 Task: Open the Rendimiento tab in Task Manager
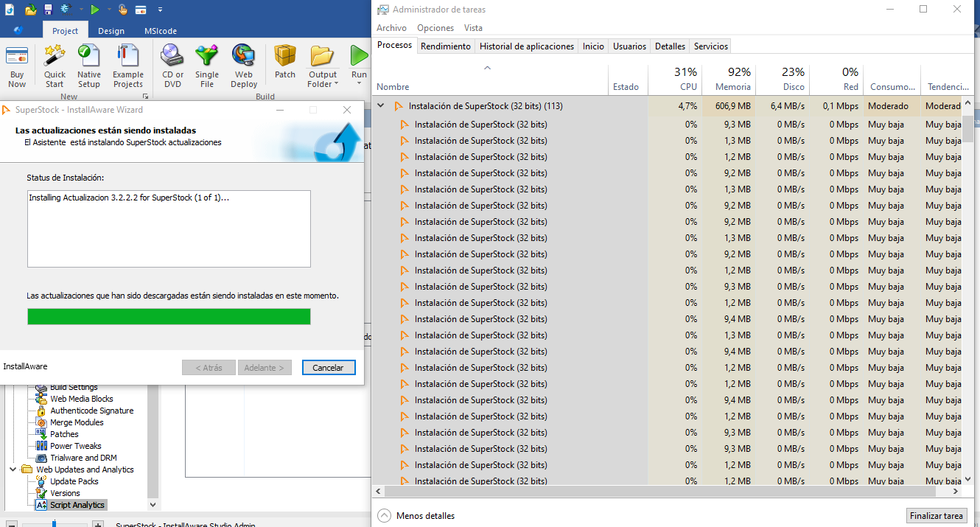click(x=446, y=46)
